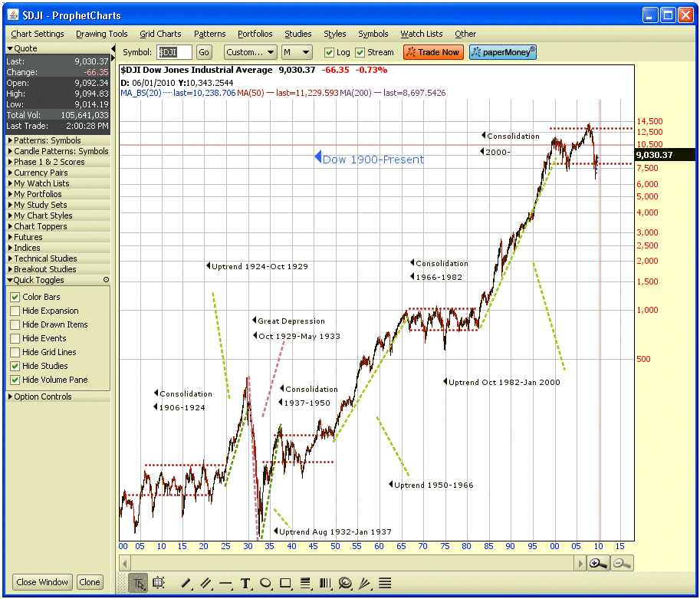Select the trendline drawing tool

186,583
